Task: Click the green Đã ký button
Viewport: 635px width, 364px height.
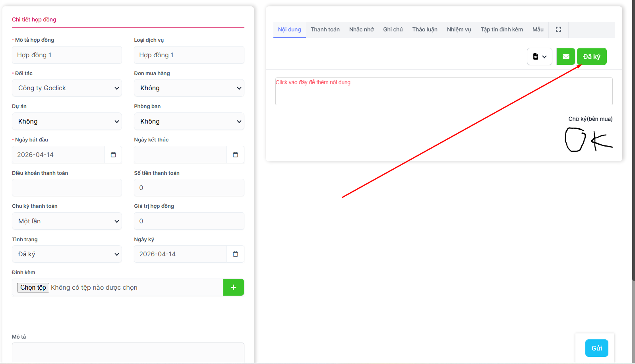Action: click(x=591, y=56)
